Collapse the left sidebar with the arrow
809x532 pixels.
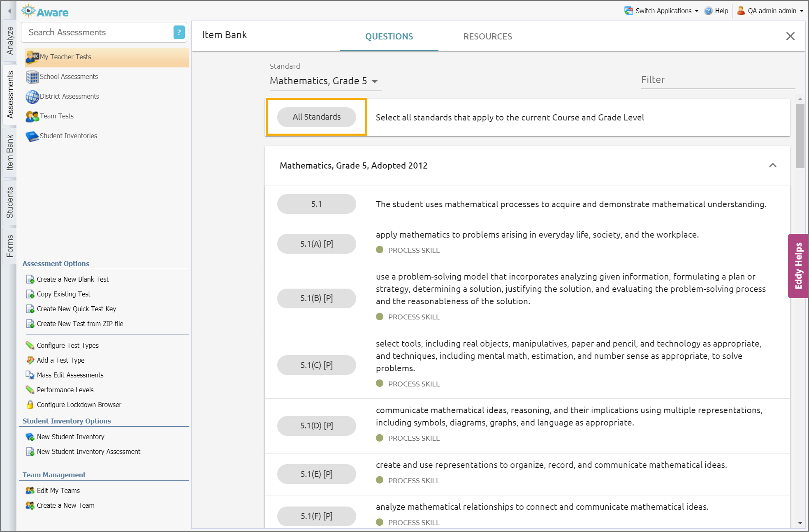click(x=9, y=11)
